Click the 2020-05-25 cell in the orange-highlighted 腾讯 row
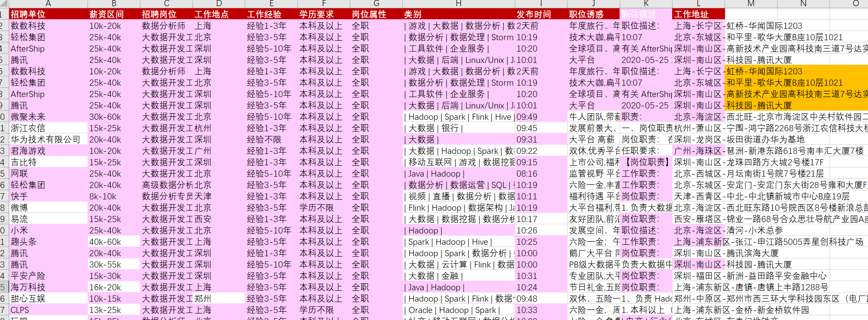 tap(646, 105)
